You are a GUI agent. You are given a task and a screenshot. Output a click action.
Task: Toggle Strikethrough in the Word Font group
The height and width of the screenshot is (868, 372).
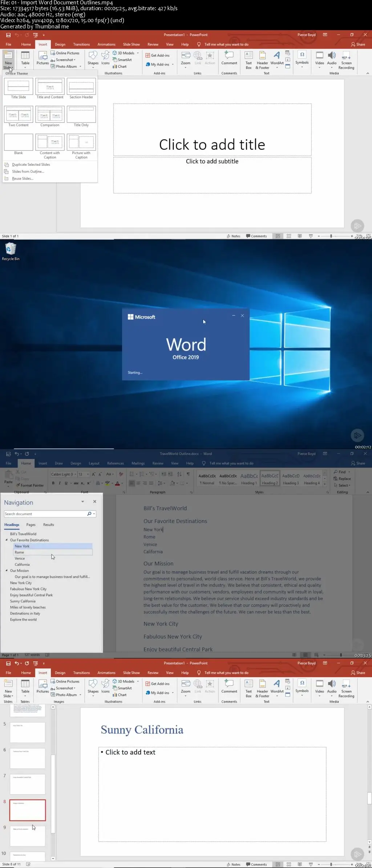coord(76,483)
